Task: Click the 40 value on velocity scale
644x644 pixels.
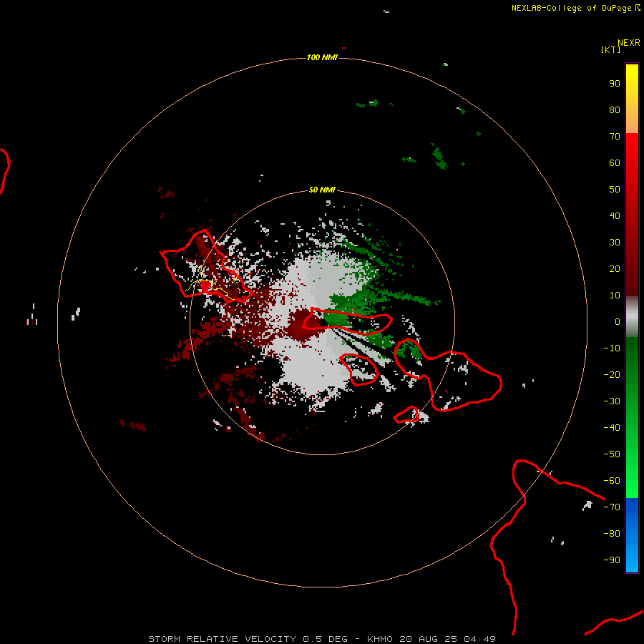Action: pos(615,216)
